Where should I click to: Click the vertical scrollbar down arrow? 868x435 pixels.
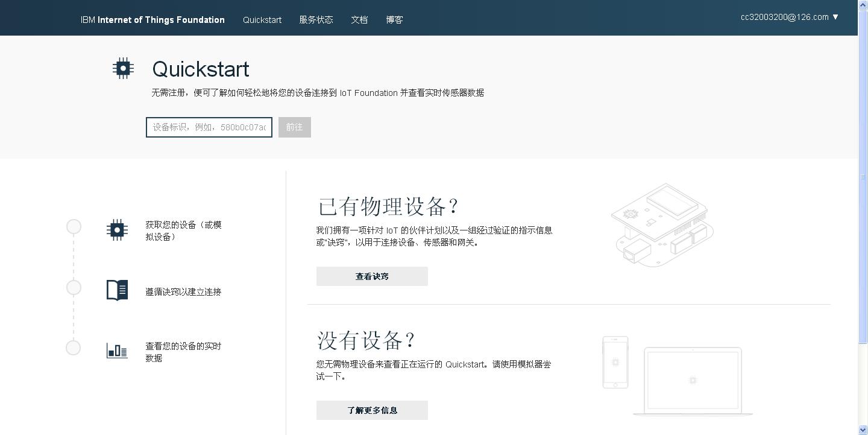tap(863, 430)
